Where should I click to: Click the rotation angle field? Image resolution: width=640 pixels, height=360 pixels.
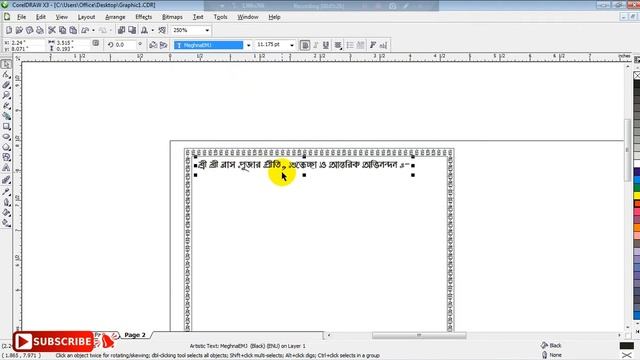pyautogui.click(x=125, y=45)
